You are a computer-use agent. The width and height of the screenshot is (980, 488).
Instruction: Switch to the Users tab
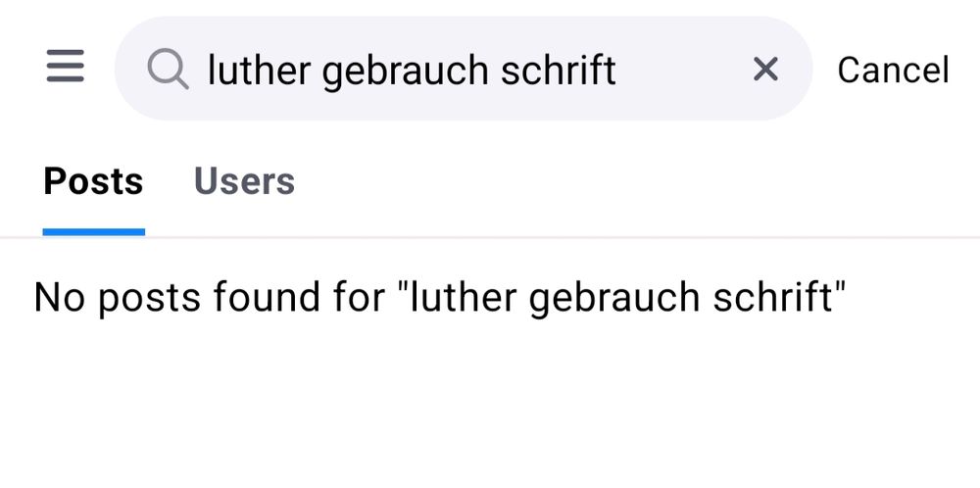click(x=244, y=182)
